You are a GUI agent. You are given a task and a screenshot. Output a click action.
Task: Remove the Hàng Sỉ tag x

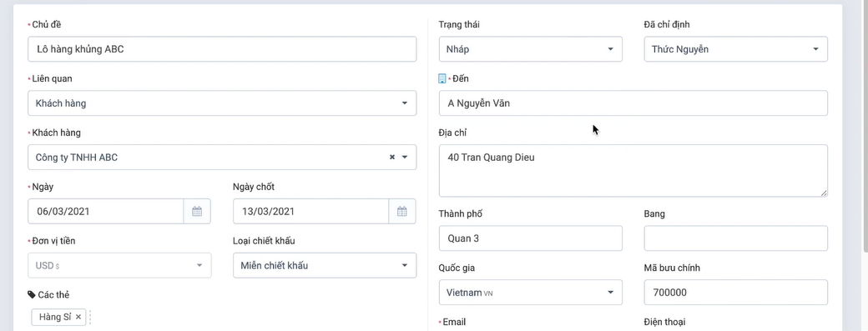point(78,317)
